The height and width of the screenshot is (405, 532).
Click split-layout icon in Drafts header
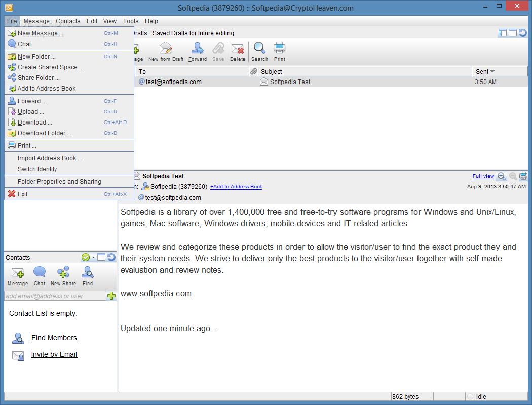[x=503, y=33]
